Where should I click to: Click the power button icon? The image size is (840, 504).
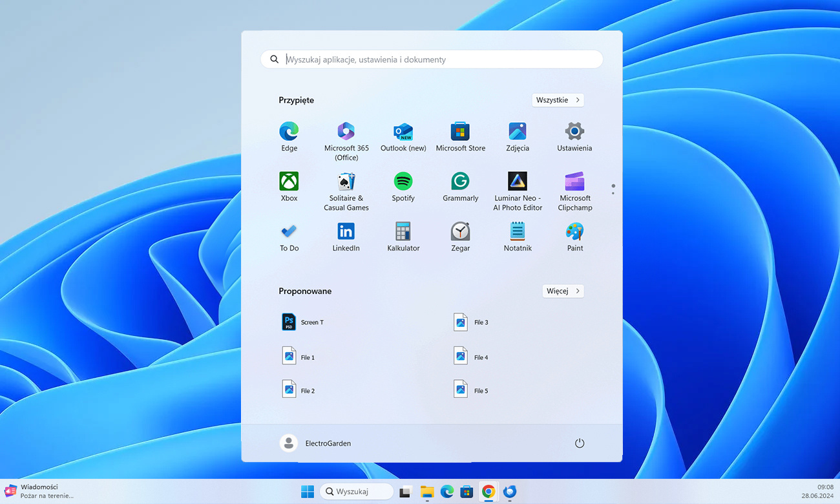[580, 443]
